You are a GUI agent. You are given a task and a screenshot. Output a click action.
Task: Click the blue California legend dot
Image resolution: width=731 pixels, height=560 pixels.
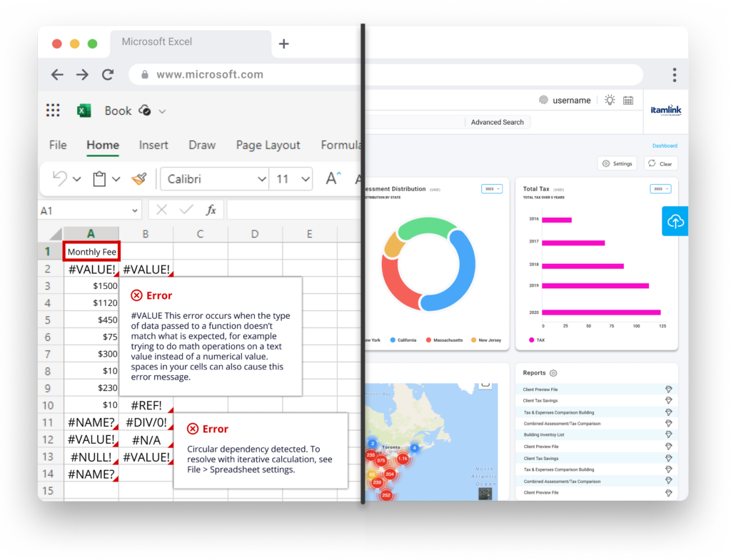pyautogui.click(x=393, y=340)
